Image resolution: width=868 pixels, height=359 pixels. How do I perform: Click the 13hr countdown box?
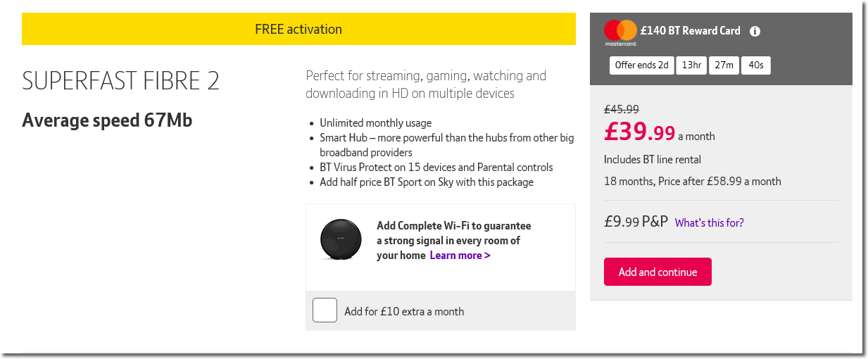point(691,65)
